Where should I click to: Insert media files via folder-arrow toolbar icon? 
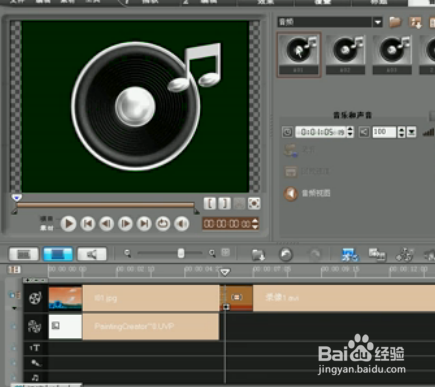pyautogui.click(x=258, y=255)
